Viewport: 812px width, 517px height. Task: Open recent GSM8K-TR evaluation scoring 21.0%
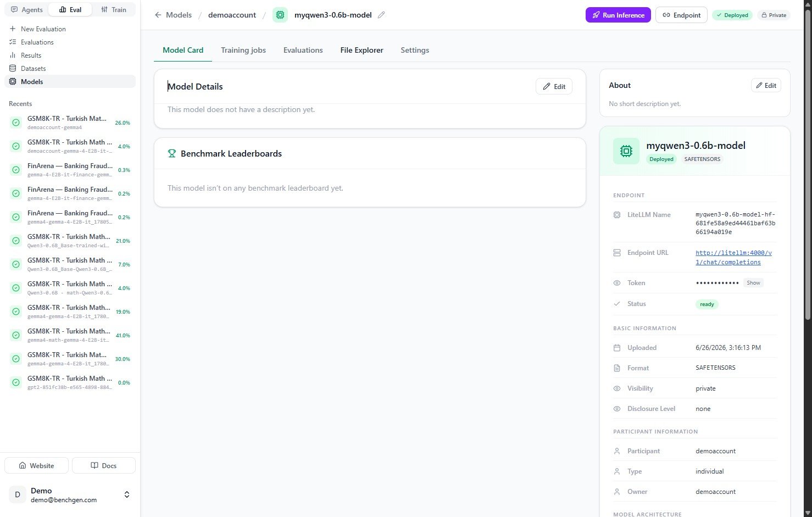click(x=70, y=241)
